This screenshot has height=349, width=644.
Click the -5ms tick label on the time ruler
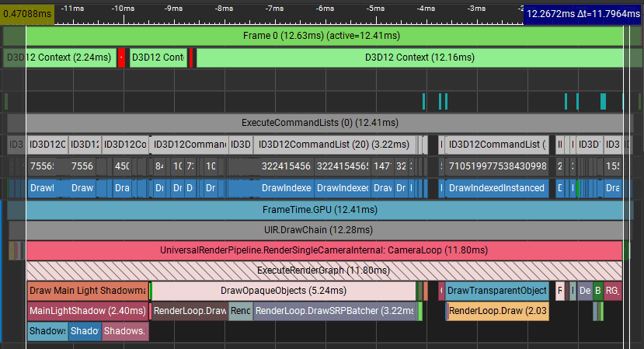[x=375, y=9]
